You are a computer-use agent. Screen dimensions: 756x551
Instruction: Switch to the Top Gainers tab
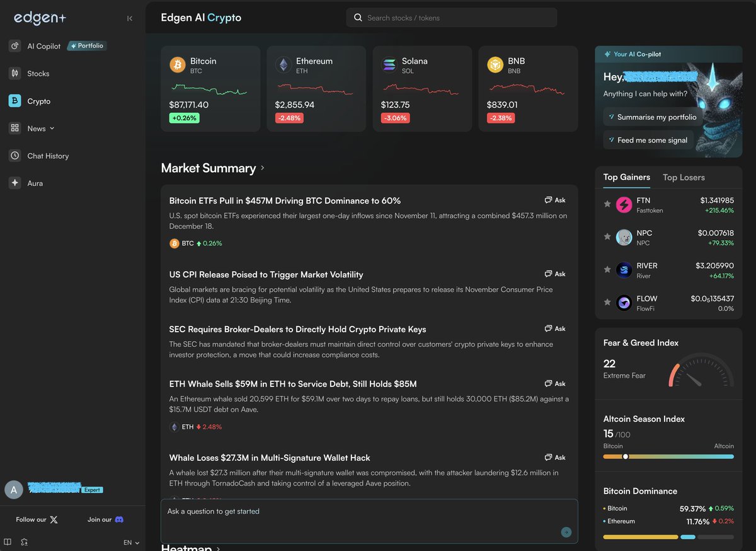[626, 177]
